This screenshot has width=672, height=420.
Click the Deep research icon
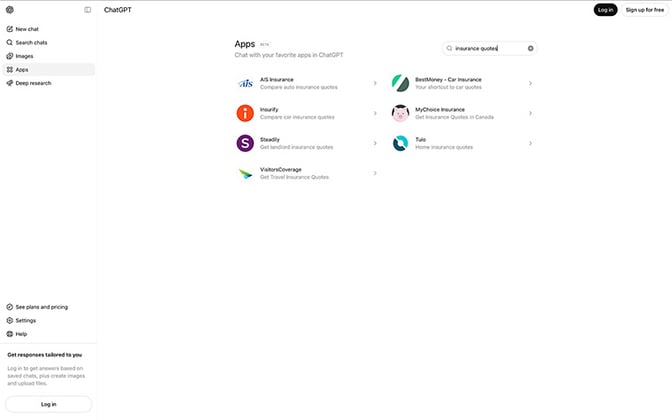9,83
